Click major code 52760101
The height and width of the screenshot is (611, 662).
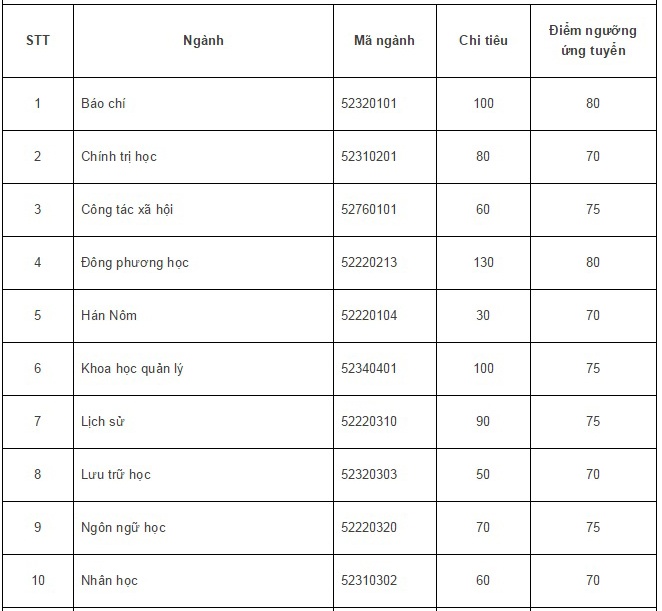(369, 210)
